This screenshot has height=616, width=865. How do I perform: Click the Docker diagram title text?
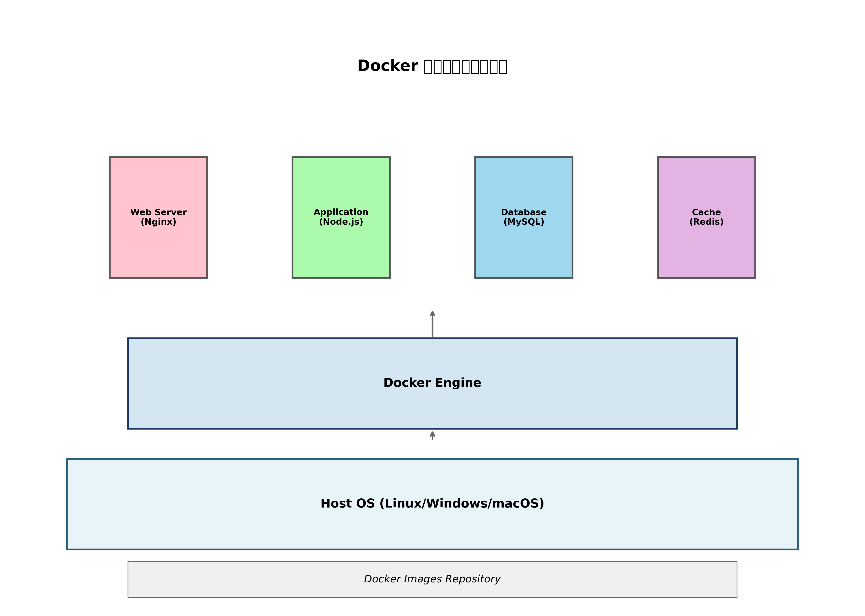click(x=432, y=66)
